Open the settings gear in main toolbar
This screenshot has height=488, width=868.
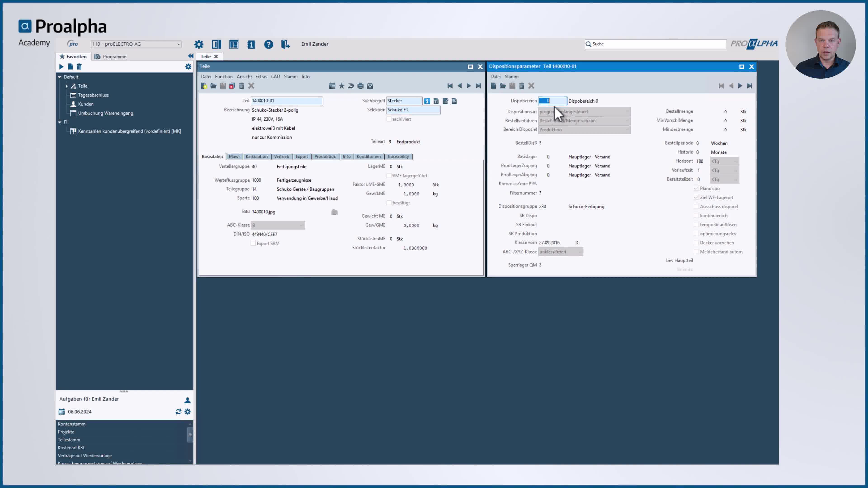point(199,44)
